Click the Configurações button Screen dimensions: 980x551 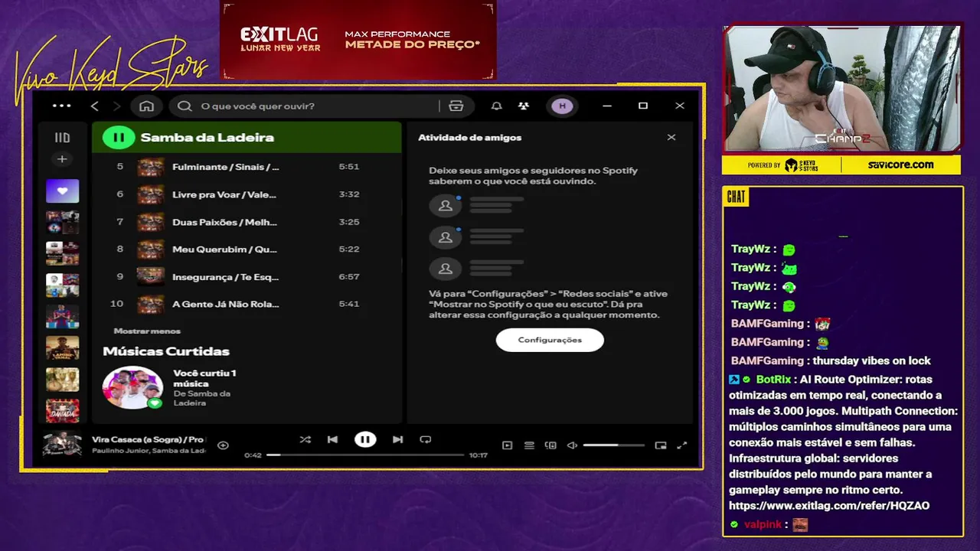point(550,340)
